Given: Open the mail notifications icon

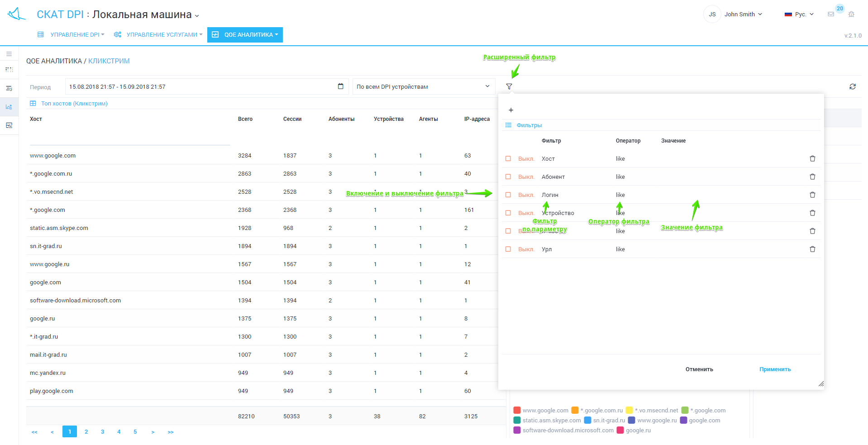Looking at the screenshot, I should tap(831, 14).
